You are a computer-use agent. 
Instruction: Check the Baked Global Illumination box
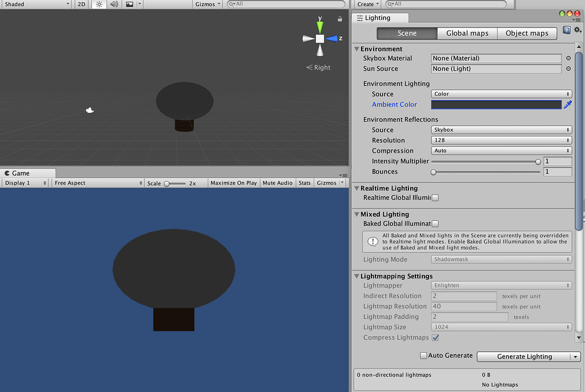[435, 223]
